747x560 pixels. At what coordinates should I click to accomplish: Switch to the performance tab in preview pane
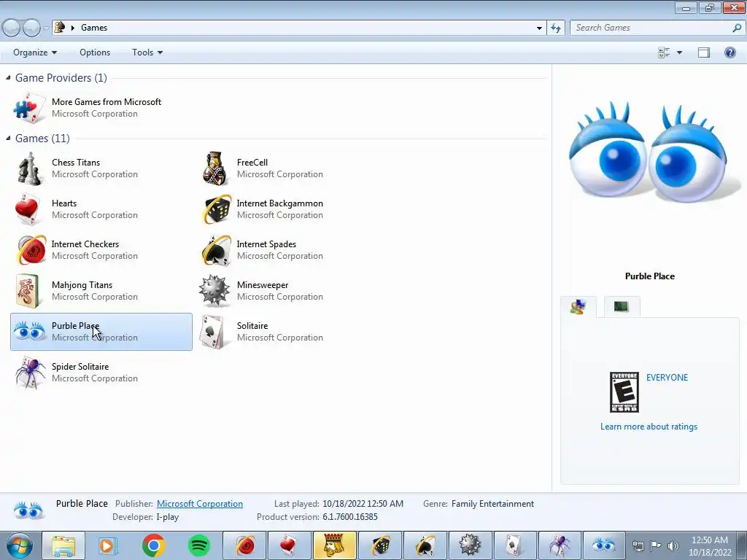622,307
